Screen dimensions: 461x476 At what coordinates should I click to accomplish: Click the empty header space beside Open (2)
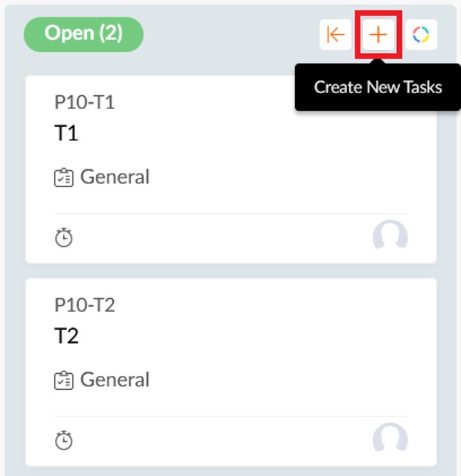pyautogui.click(x=229, y=35)
